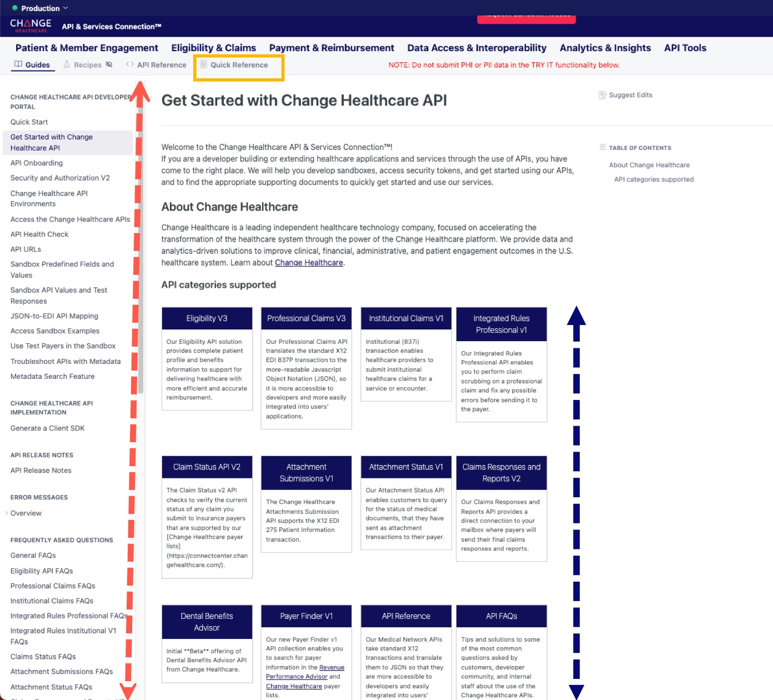Click the hidden-eye icon beside Recipes
The image size is (773, 700).
click(109, 64)
